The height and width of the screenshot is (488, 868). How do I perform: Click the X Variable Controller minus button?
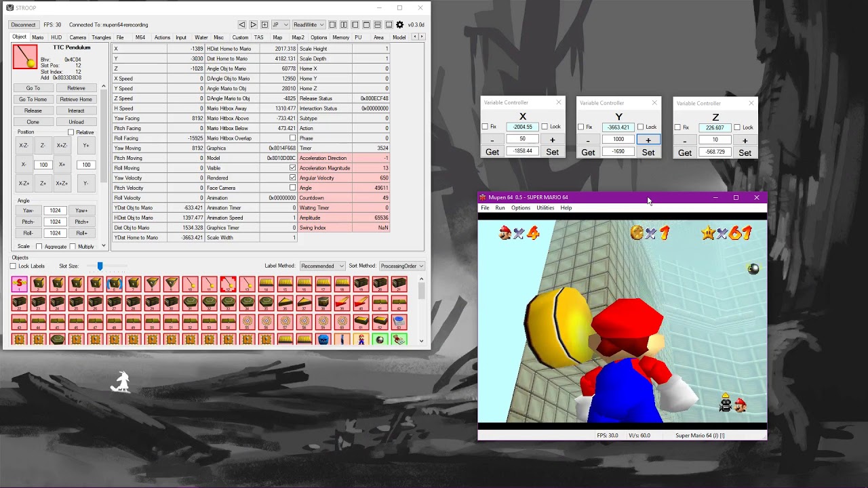pyautogui.click(x=492, y=140)
